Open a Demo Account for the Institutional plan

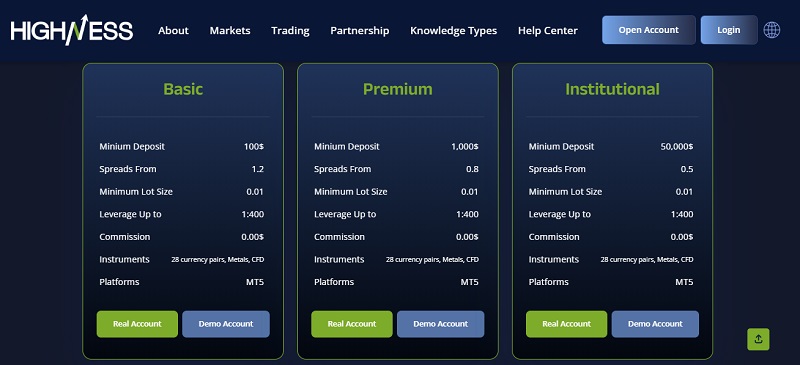coord(656,324)
